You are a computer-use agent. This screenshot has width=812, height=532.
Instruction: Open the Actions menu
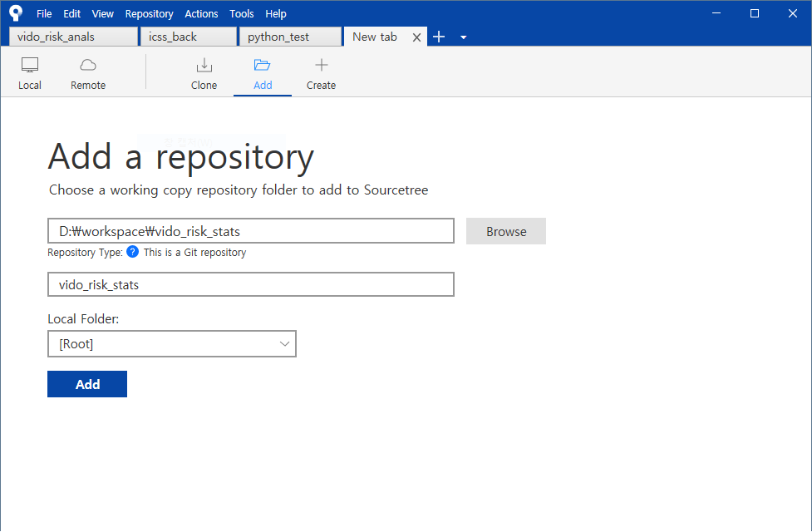pos(201,14)
